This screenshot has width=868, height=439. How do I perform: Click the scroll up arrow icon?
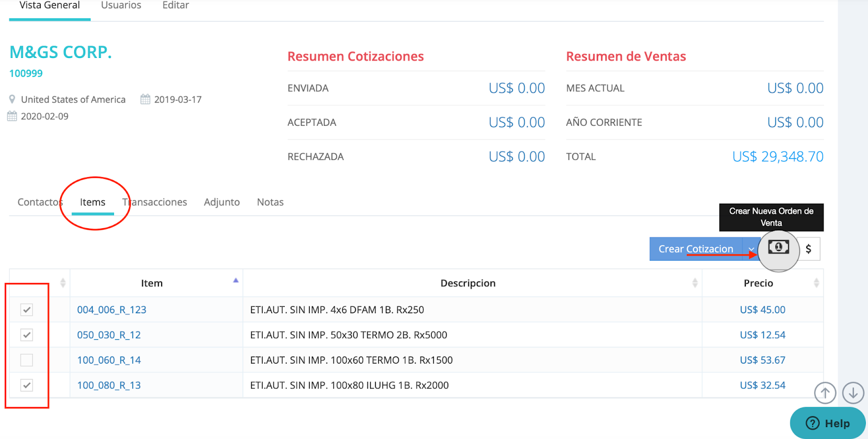point(825,393)
